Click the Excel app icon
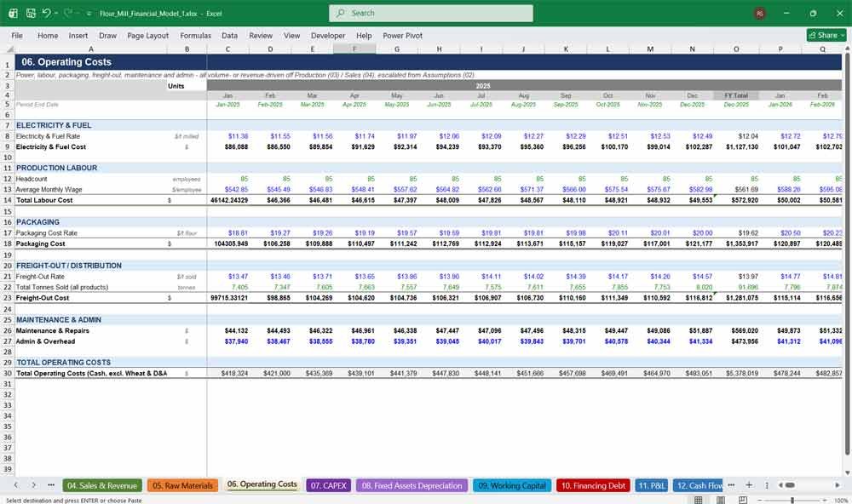The image size is (852, 504). [x=13, y=13]
